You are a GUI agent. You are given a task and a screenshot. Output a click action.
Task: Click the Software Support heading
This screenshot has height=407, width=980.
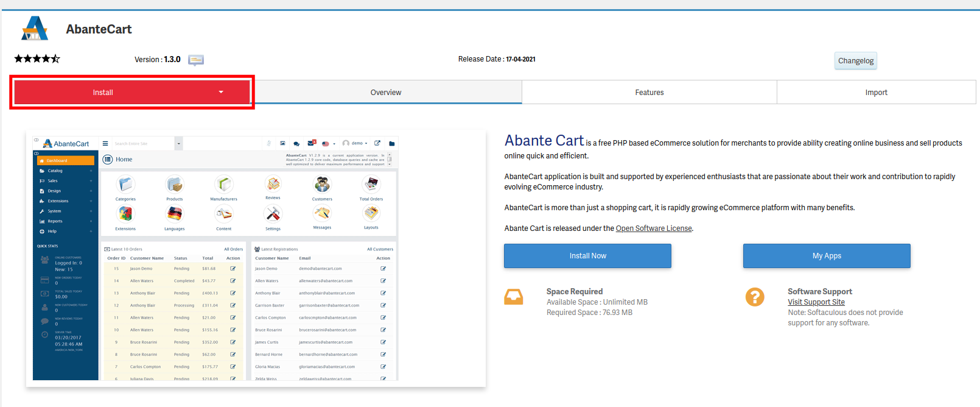pos(820,292)
